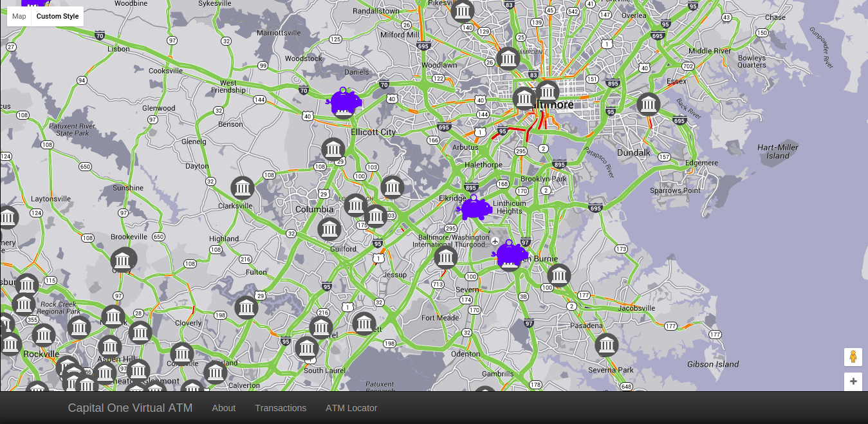
Task: Open the About page
Action: pos(224,408)
